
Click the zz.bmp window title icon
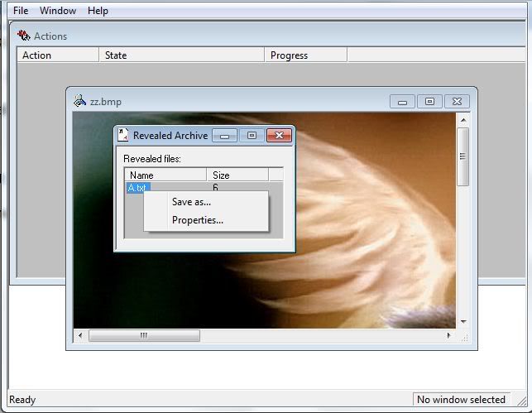[79, 101]
